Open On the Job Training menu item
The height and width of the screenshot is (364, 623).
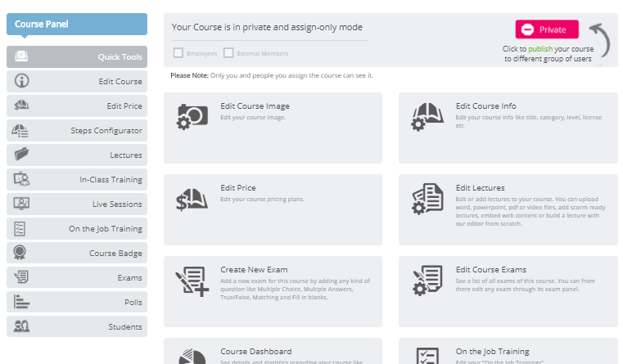pyautogui.click(x=77, y=229)
